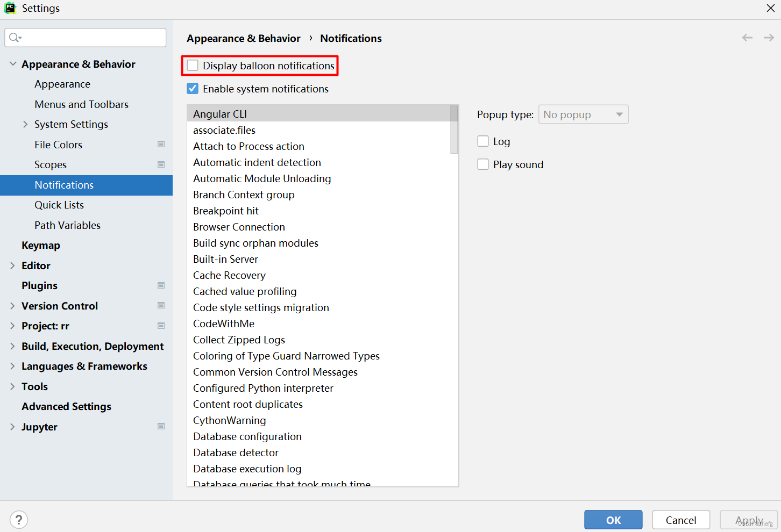
Task: Collapse the Appearance & Behavior section
Action: click(x=13, y=64)
